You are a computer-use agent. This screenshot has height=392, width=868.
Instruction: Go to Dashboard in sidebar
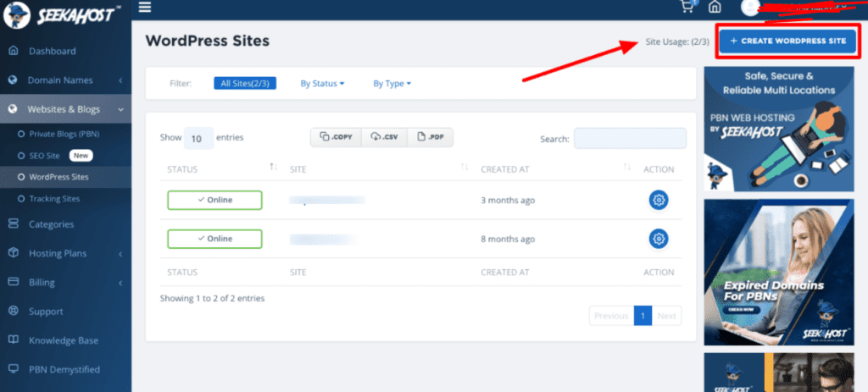52,51
